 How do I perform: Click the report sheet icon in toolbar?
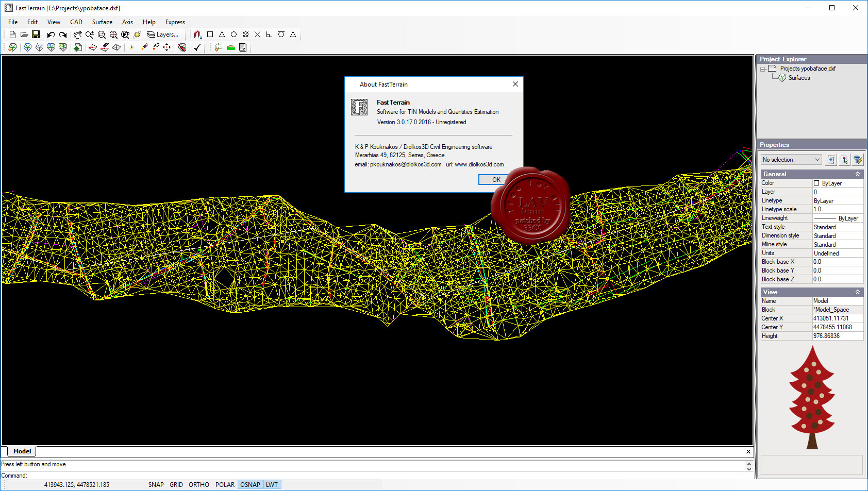coord(243,47)
